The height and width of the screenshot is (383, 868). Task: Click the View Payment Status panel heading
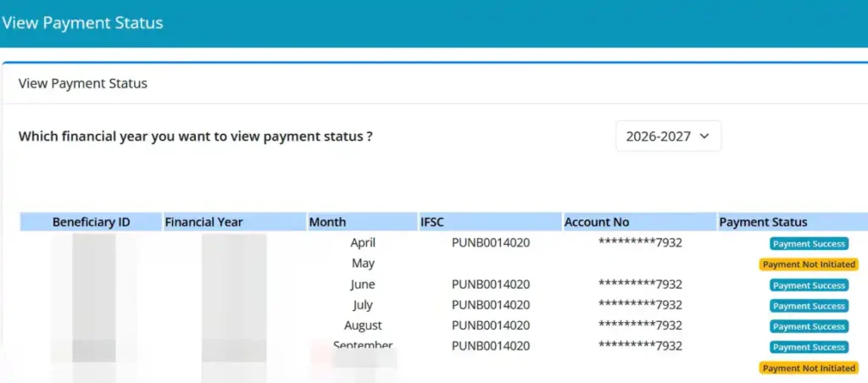click(83, 84)
